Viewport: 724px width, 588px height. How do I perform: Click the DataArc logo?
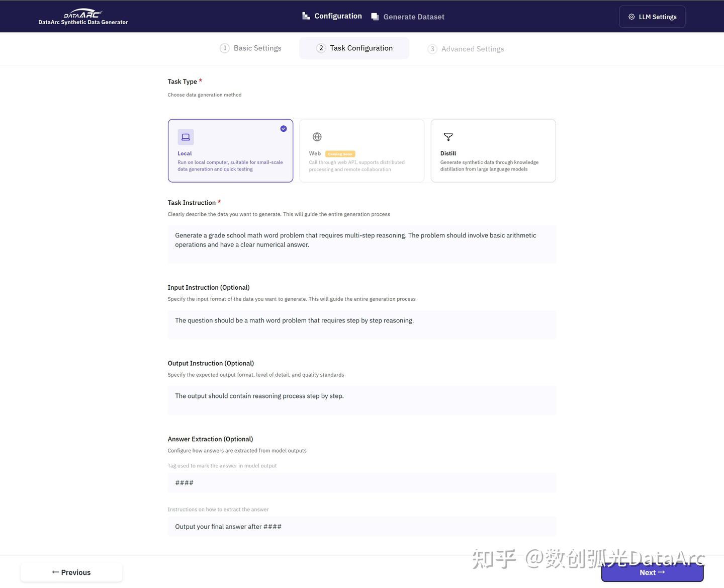pyautogui.click(x=82, y=13)
